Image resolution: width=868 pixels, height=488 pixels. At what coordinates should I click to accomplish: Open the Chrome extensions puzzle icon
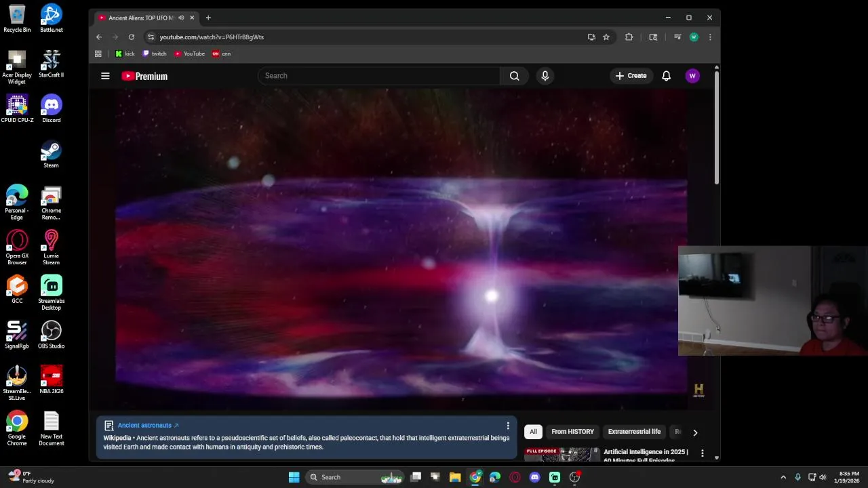[629, 37]
